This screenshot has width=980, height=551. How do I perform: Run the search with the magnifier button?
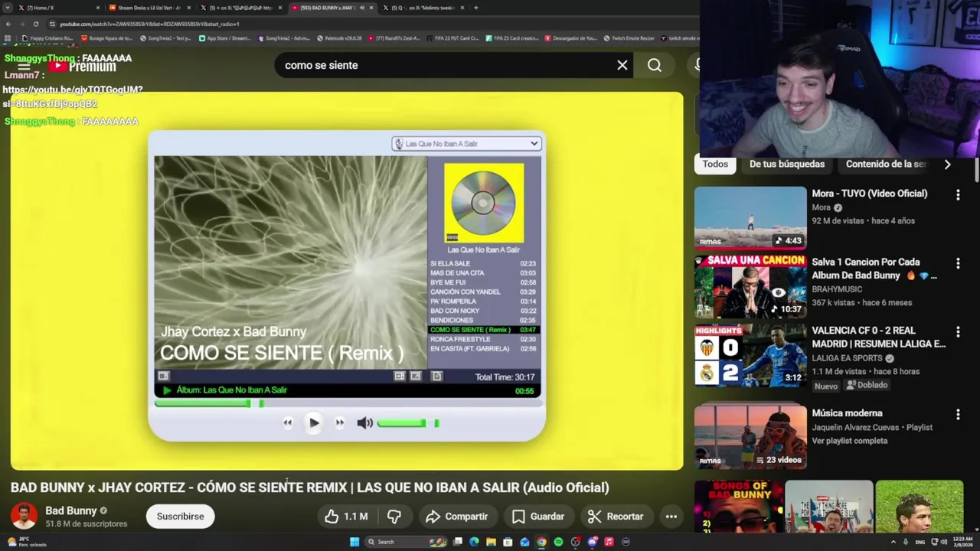pos(655,65)
